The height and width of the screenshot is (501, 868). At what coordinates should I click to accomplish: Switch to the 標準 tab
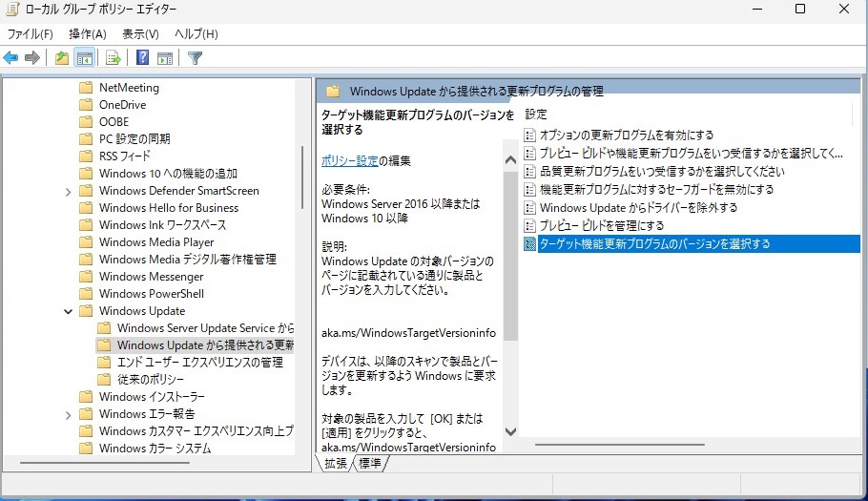tap(369, 463)
